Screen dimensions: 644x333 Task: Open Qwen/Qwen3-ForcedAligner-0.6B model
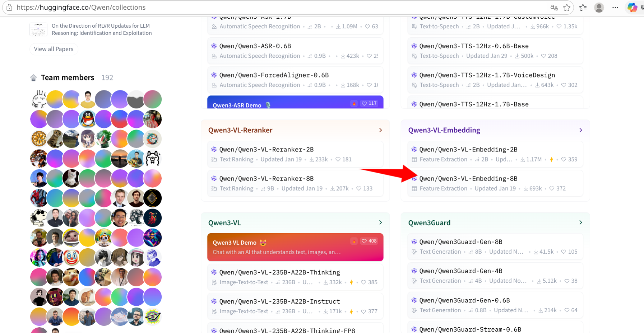(x=274, y=75)
